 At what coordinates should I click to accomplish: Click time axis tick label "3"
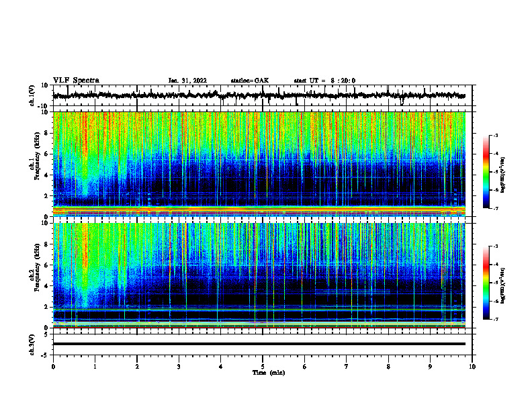click(179, 367)
